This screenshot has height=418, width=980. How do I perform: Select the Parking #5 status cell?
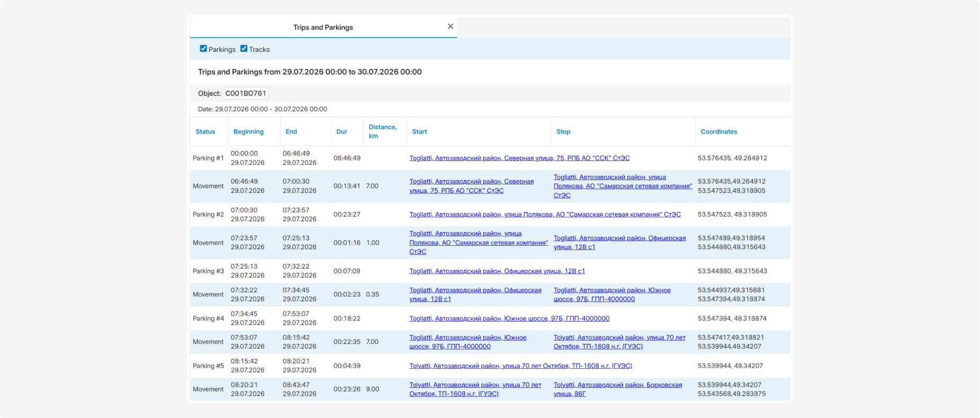pos(208,366)
